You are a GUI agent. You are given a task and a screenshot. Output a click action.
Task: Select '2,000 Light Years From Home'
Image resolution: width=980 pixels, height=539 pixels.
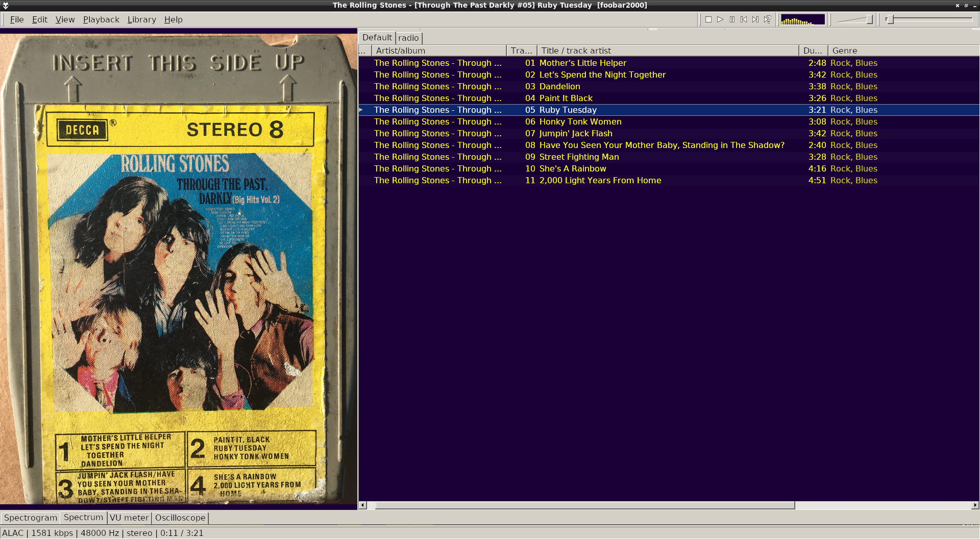point(669,180)
